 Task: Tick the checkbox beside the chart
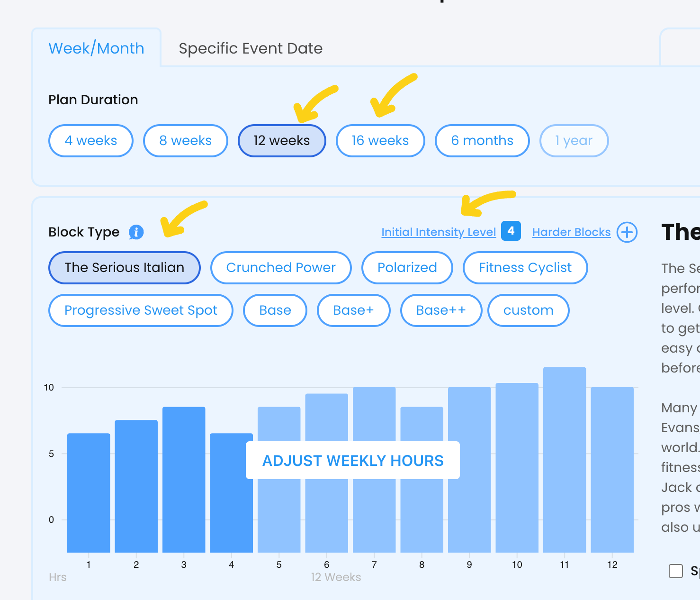pos(676,571)
